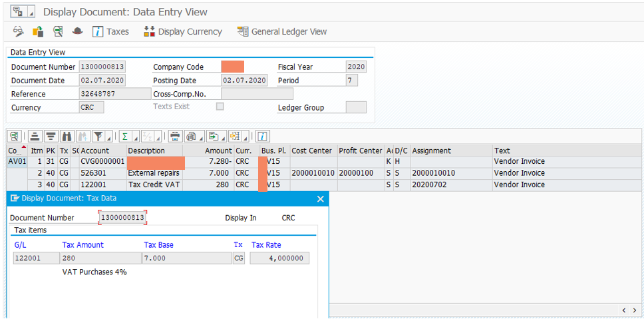This screenshot has height=321, width=644.
Task: Sort table in ascending order
Action: (x=35, y=137)
